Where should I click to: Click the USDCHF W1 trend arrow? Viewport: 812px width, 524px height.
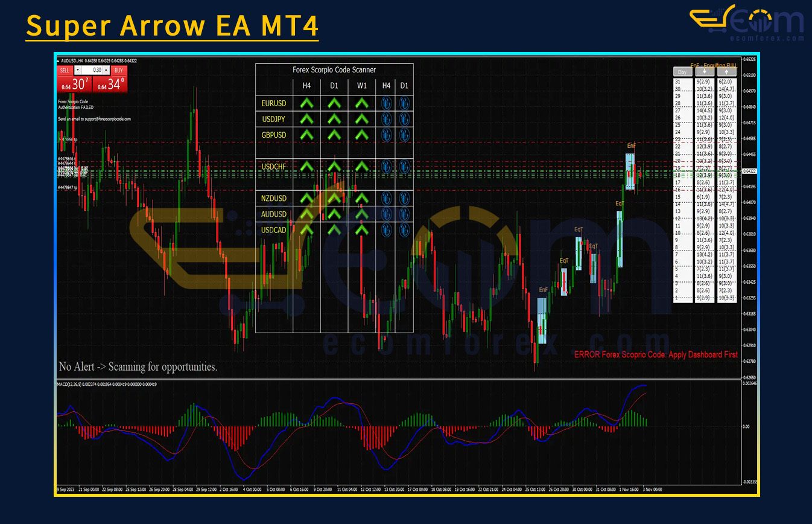pyautogui.click(x=361, y=166)
